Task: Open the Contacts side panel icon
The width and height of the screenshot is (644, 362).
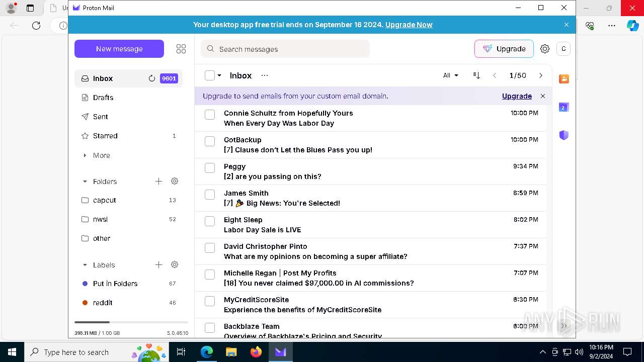Action: tap(564, 79)
